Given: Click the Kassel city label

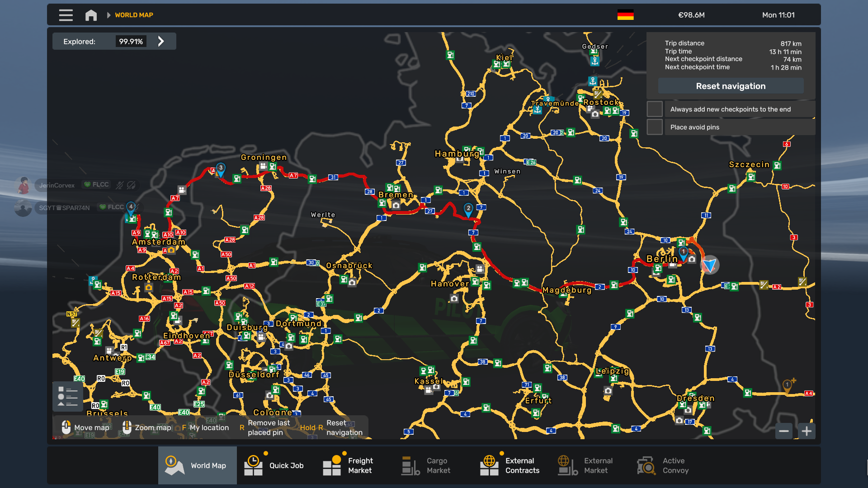Looking at the screenshot, I should [x=429, y=381].
